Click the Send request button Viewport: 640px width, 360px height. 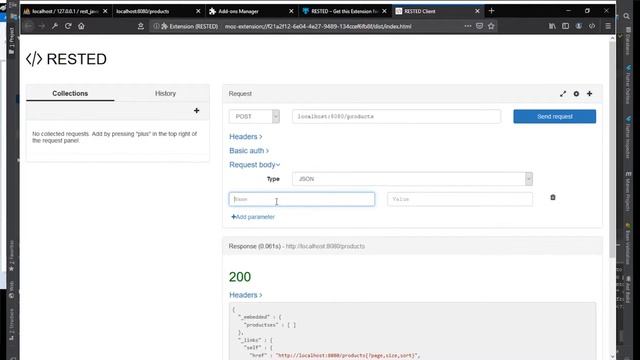click(x=554, y=116)
